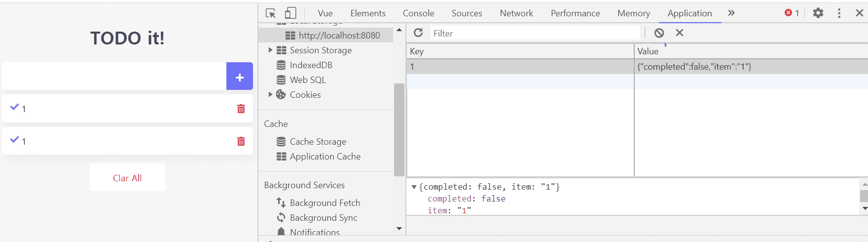Delete the first todo item
This screenshot has height=242, width=868.
tap(241, 109)
